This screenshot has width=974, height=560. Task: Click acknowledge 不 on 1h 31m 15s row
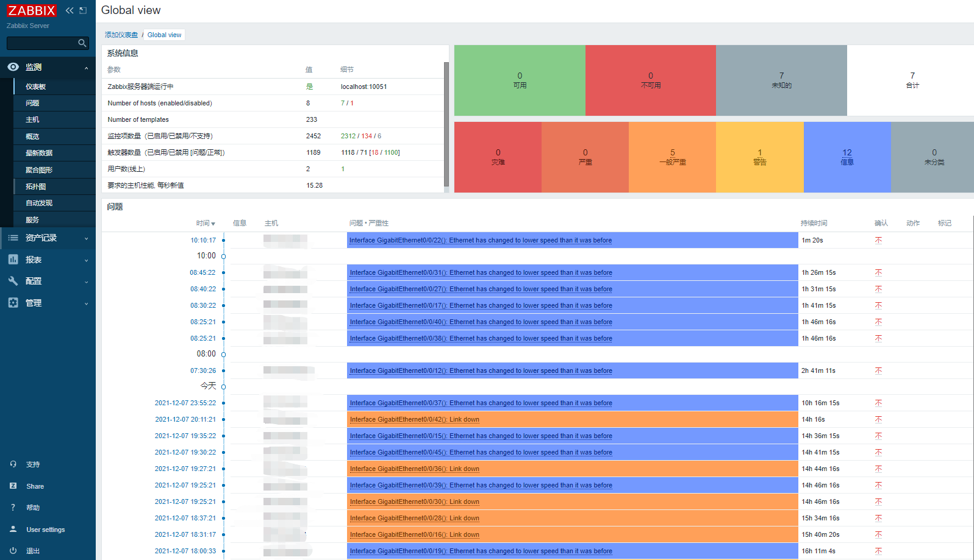[x=878, y=289]
